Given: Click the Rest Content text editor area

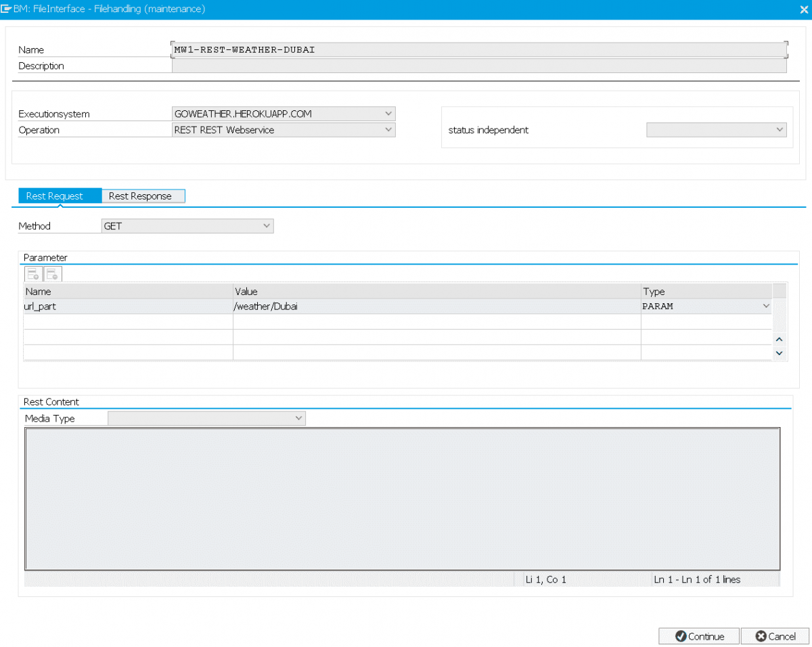Looking at the screenshot, I should [403, 499].
